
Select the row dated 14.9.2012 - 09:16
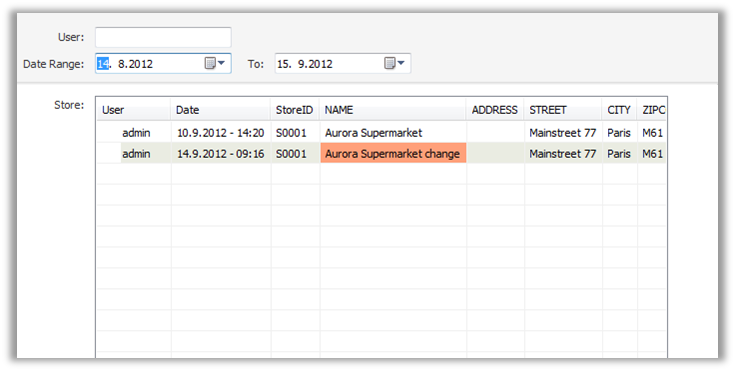pos(382,153)
